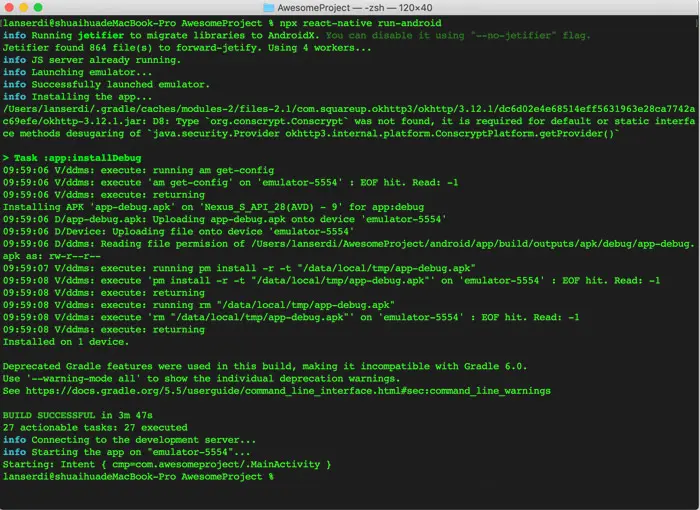Click the 09:59:07 'running pm install' line
The width and height of the screenshot is (700, 510).
[239, 268]
